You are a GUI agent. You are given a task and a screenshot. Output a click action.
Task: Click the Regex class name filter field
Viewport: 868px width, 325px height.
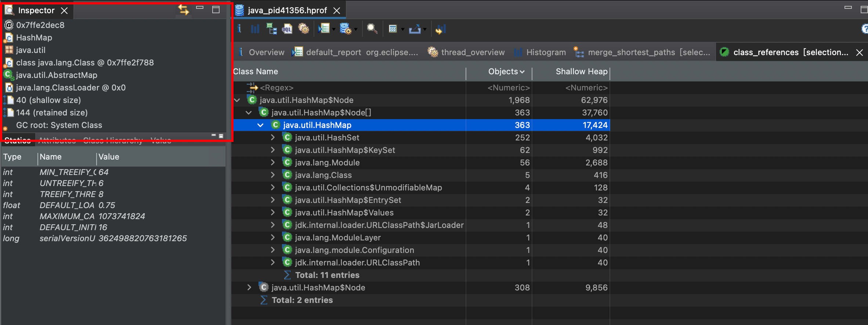[276, 88]
